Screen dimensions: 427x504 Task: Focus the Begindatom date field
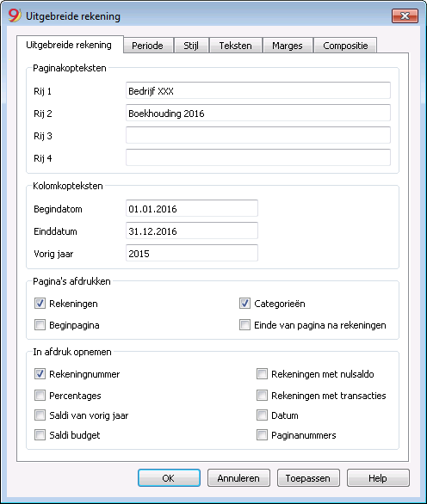tap(192, 209)
